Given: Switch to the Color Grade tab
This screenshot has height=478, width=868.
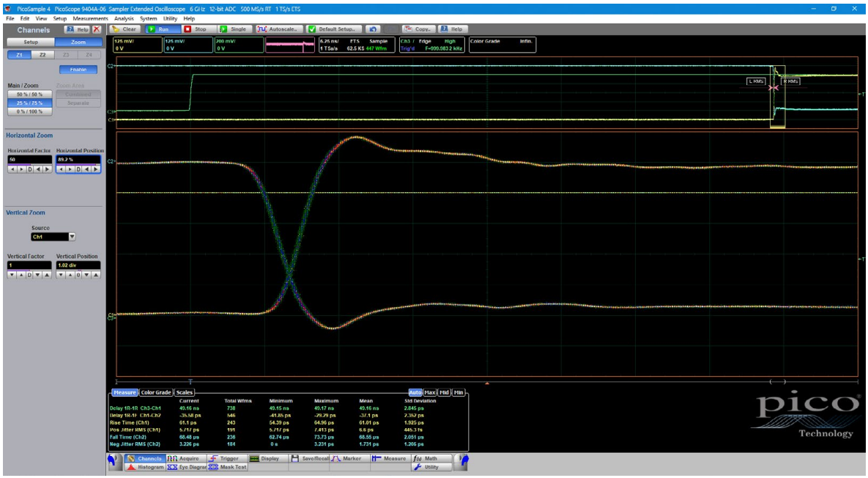Looking at the screenshot, I should click(156, 392).
